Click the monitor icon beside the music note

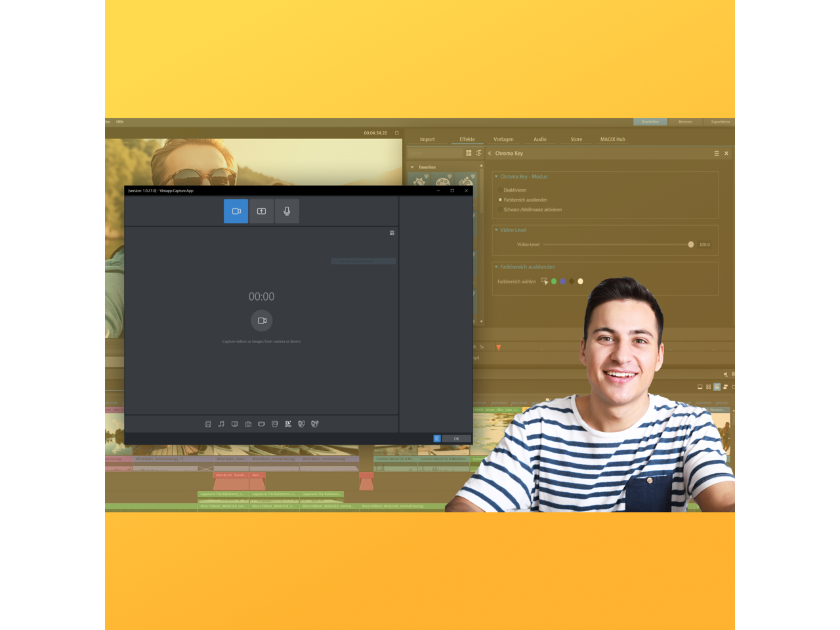(235, 424)
